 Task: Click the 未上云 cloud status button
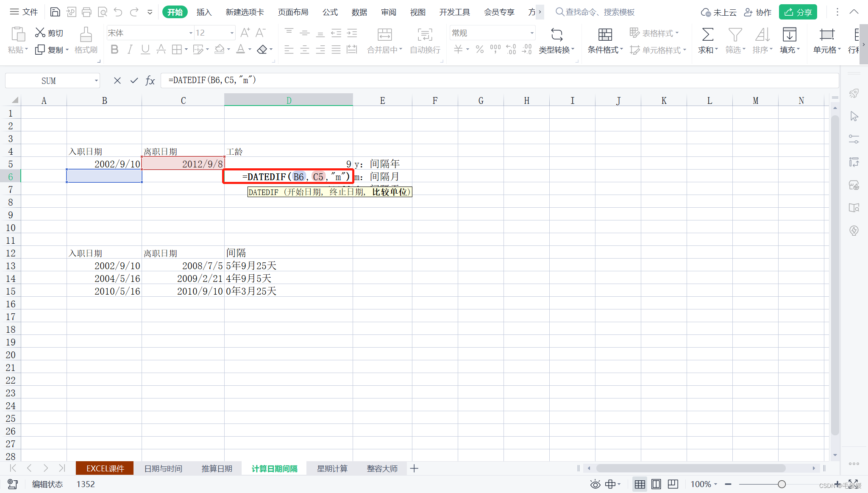[x=718, y=12]
